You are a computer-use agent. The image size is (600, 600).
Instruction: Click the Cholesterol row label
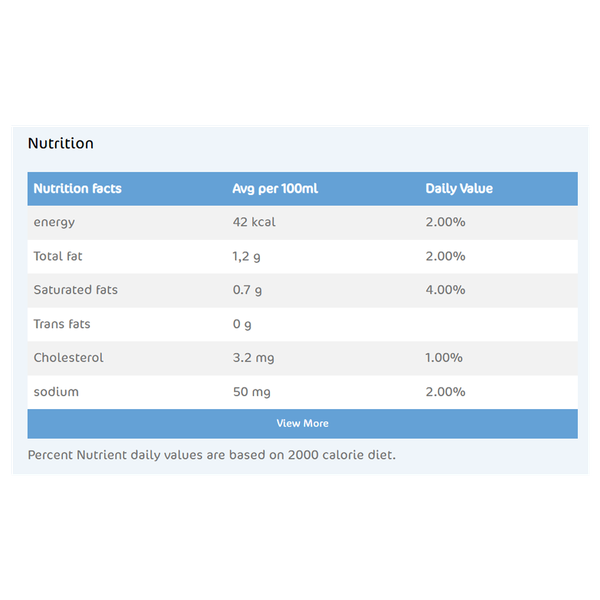tap(68, 358)
